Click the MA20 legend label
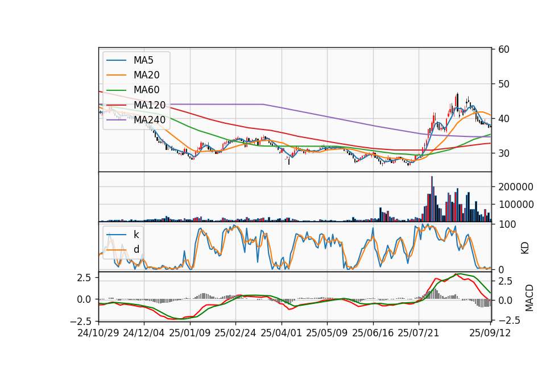The height and width of the screenshot is (392, 546). [x=146, y=75]
